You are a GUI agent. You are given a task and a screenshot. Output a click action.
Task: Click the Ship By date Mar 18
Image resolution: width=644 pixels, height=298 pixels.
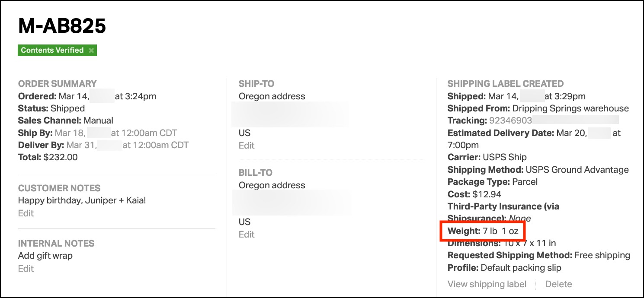[x=70, y=133]
